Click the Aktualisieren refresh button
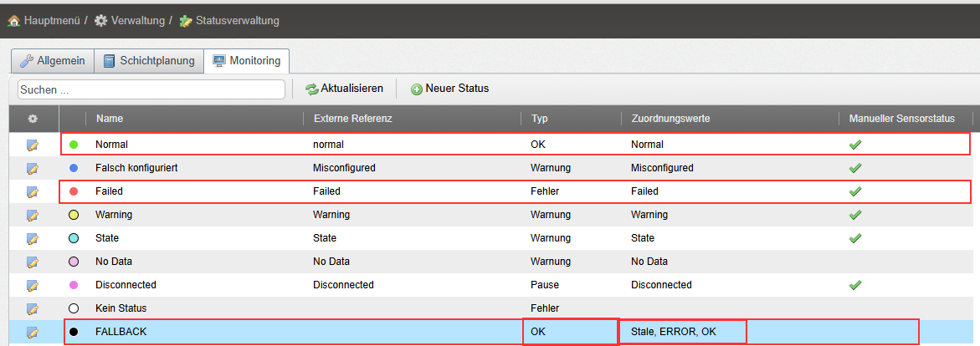 point(344,89)
